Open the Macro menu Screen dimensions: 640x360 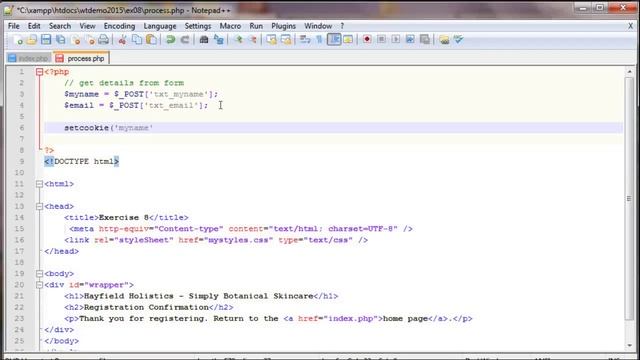pos(230,26)
